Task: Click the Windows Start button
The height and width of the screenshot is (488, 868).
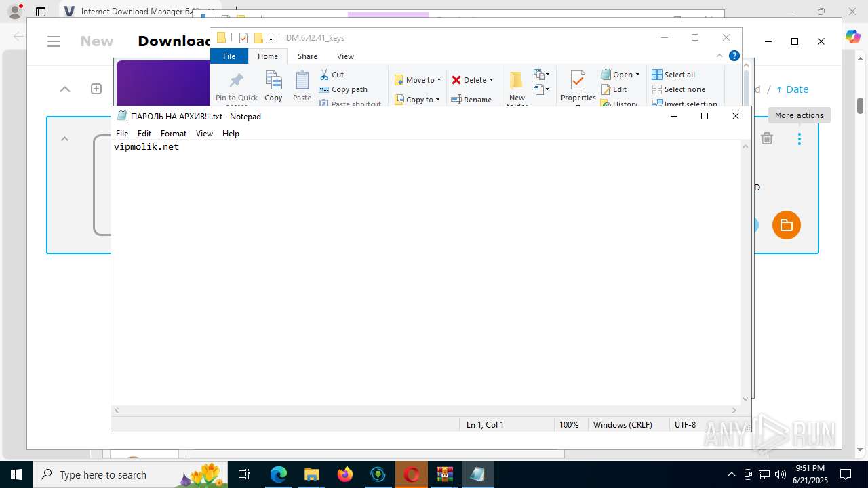Action: (x=16, y=474)
